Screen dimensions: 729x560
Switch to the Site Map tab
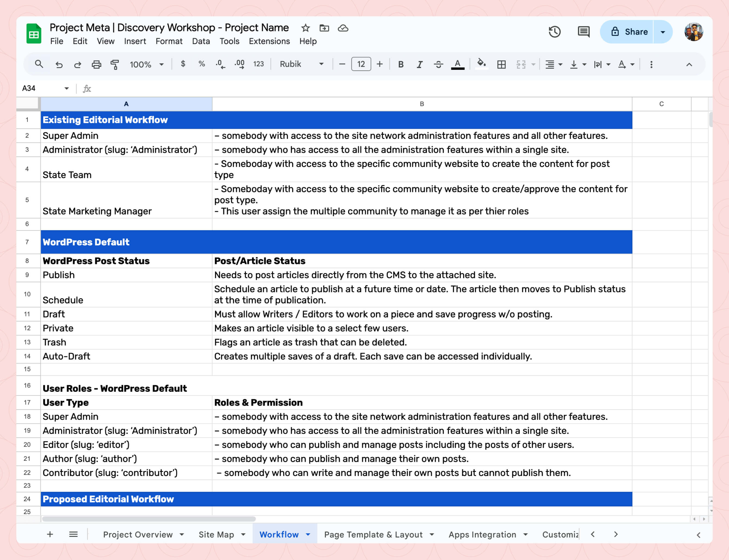coord(217,534)
